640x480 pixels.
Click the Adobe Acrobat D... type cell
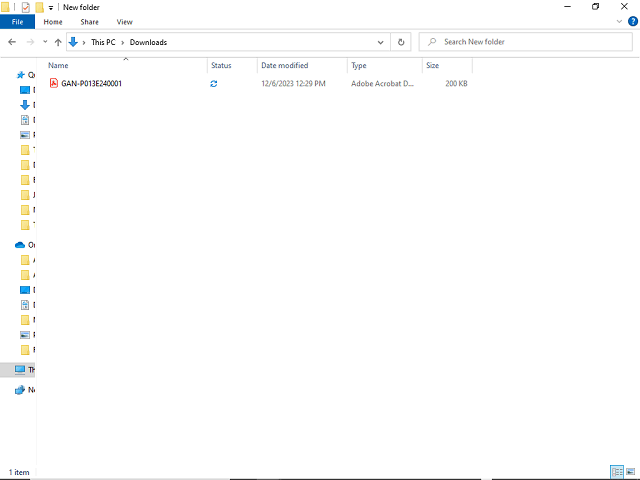pos(382,83)
